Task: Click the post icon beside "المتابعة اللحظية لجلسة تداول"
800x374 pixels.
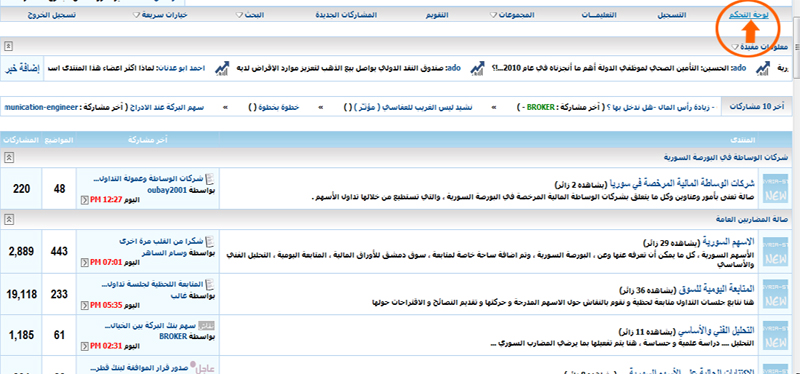Action: [x=211, y=284]
